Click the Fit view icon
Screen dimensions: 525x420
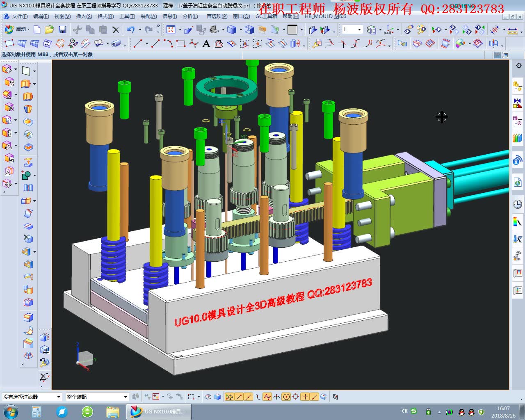pyautogui.click(x=171, y=30)
